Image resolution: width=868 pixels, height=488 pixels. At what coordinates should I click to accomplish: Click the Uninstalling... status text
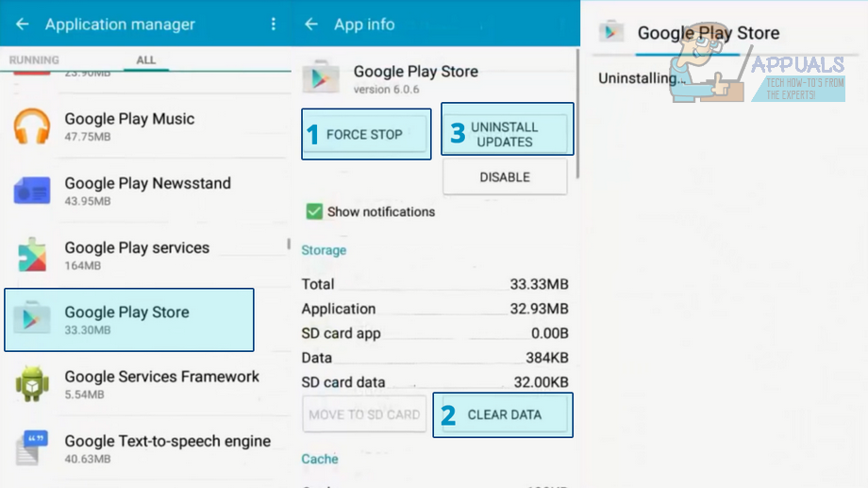click(x=641, y=78)
